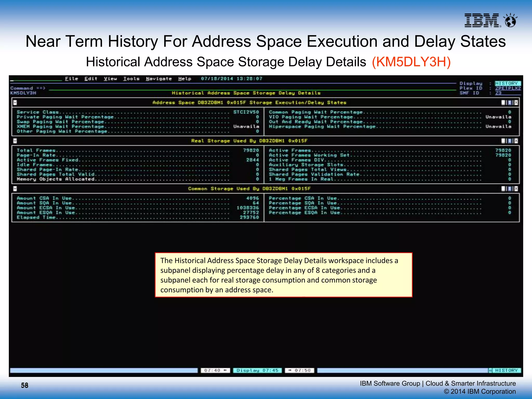Minimize the Storage Execution/Delay States subpanel
This screenshot has width=532, height=399.
coord(503,103)
